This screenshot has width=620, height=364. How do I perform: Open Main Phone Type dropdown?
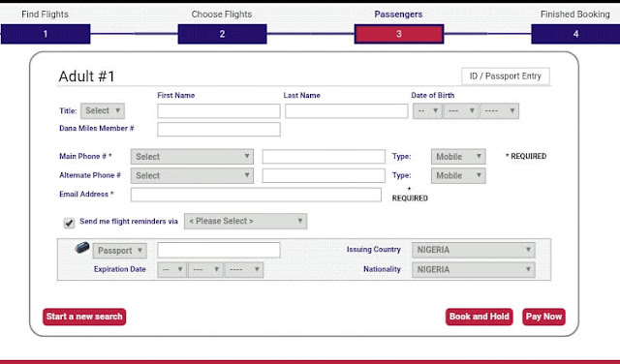[458, 157]
